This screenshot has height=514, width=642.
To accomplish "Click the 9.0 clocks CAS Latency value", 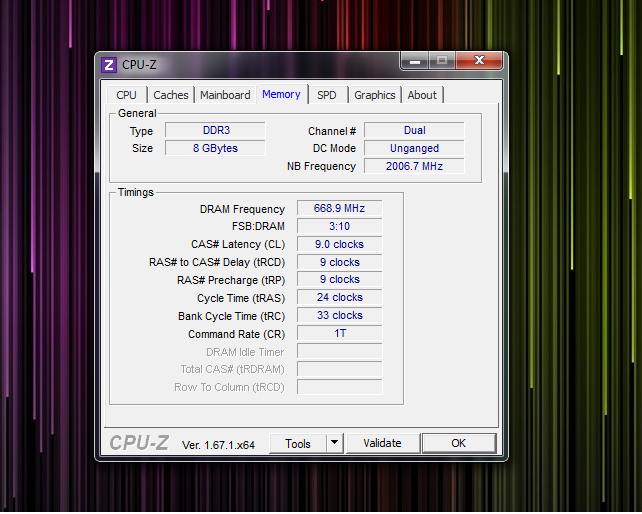I will [x=339, y=244].
